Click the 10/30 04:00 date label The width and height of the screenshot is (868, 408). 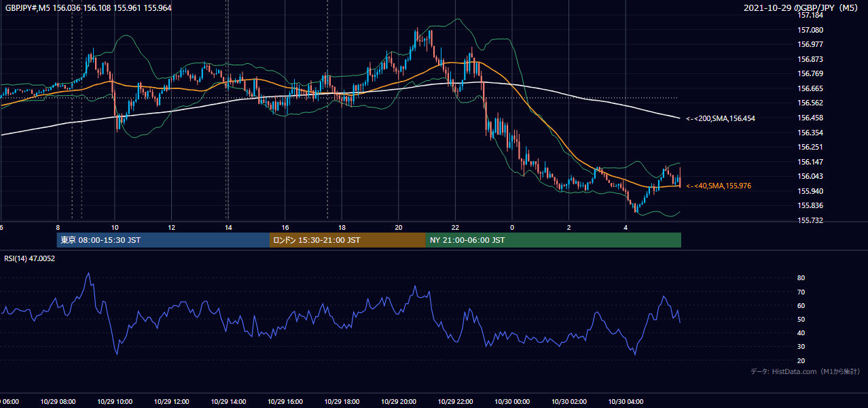click(626, 401)
